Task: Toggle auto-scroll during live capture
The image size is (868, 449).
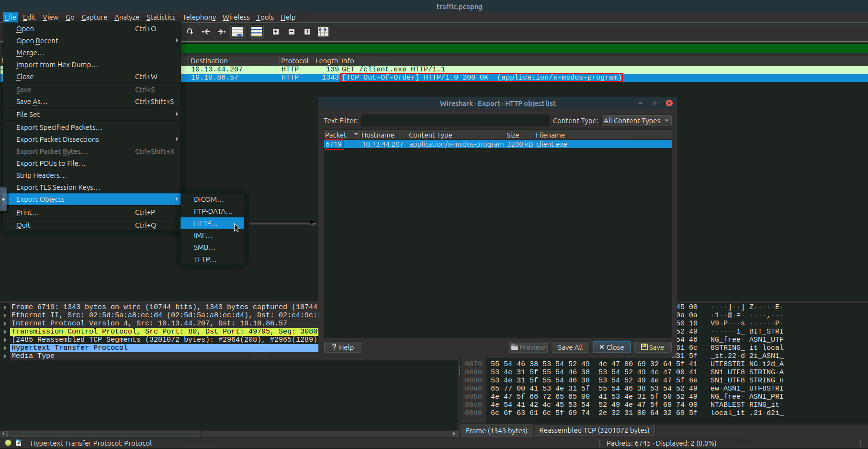Action: (x=237, y=32)
